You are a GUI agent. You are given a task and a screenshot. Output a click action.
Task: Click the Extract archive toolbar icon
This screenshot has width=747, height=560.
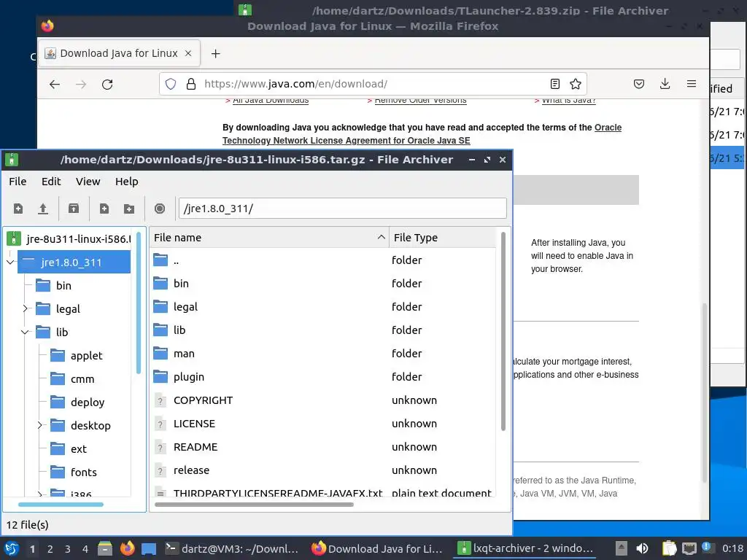74,209
